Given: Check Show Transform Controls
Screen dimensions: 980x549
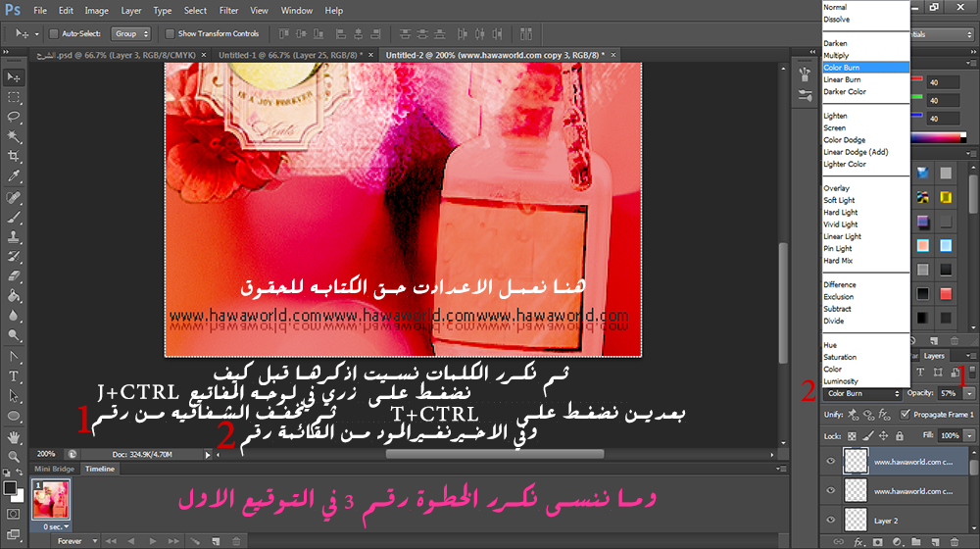Looking at the screenshot, I should 171,33.
